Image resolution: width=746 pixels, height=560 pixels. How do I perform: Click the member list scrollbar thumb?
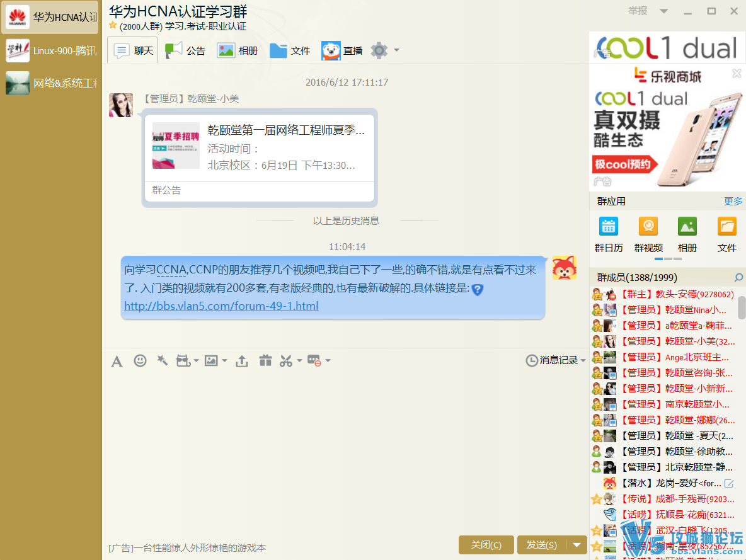tap(742, 307)
